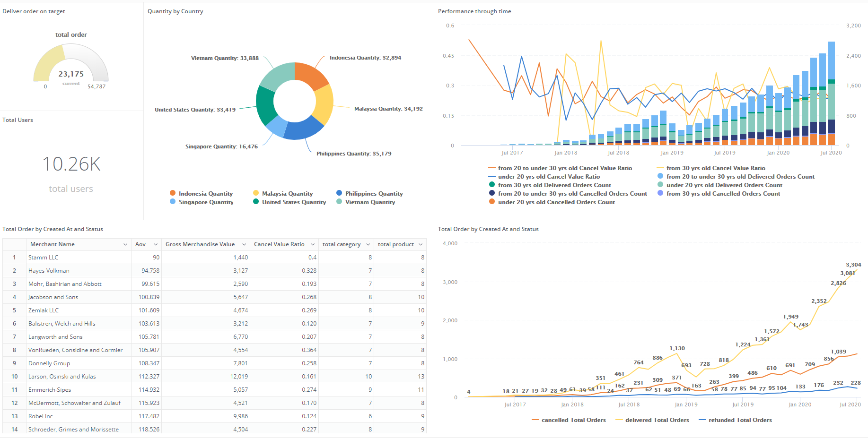
Task: Click the Cancel Value Ratio column chevron
Action: [x=313, y=244]
